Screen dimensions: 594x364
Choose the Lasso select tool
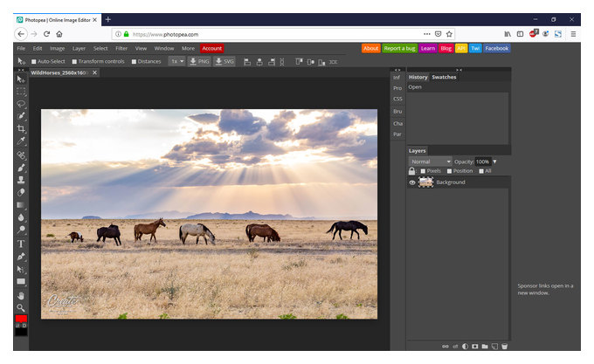tap(21, 104)
